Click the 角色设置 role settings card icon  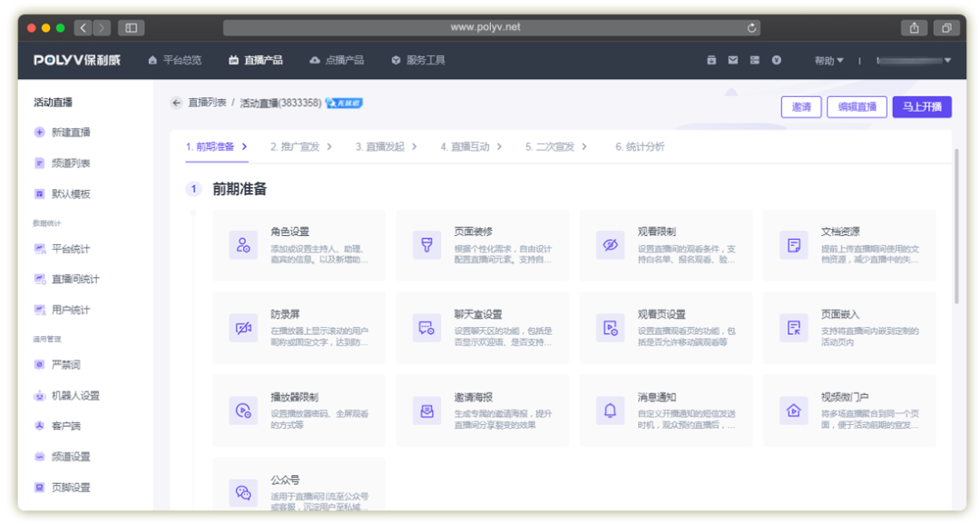[243, 244]
